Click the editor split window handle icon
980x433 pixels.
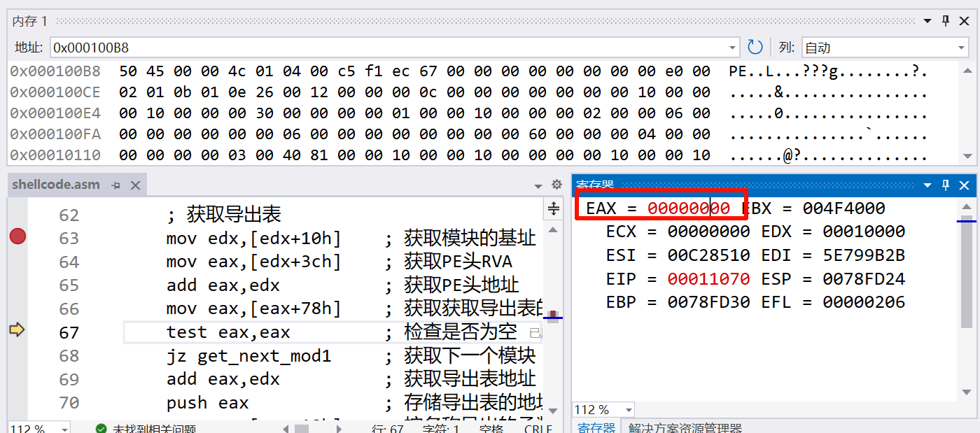[553, 208]
